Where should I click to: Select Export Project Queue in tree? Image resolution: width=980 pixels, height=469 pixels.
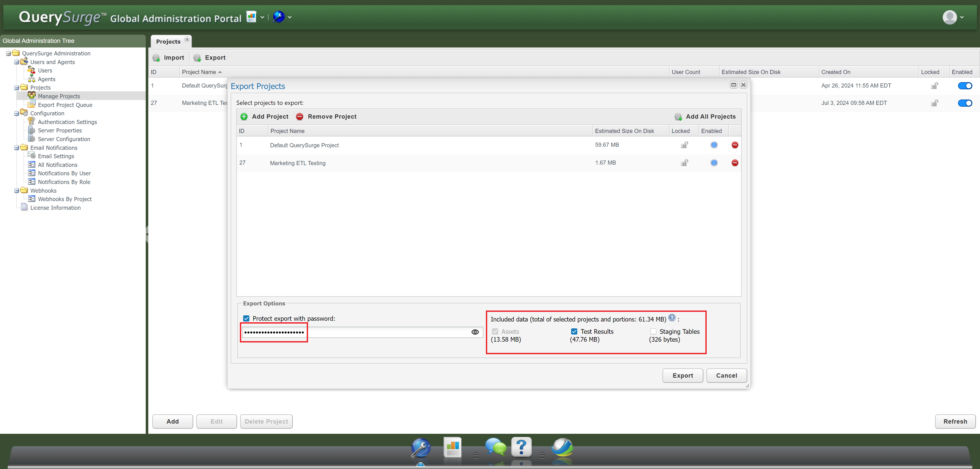pos(65,105)
